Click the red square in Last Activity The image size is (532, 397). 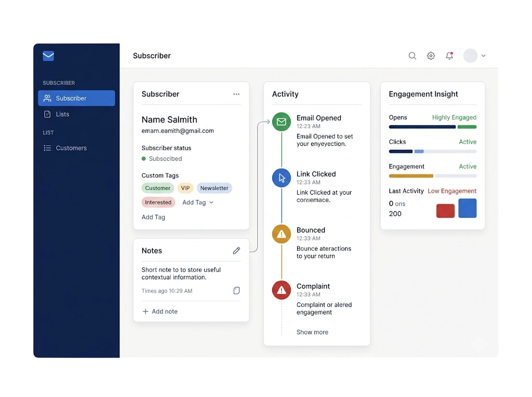coord(445,211)
